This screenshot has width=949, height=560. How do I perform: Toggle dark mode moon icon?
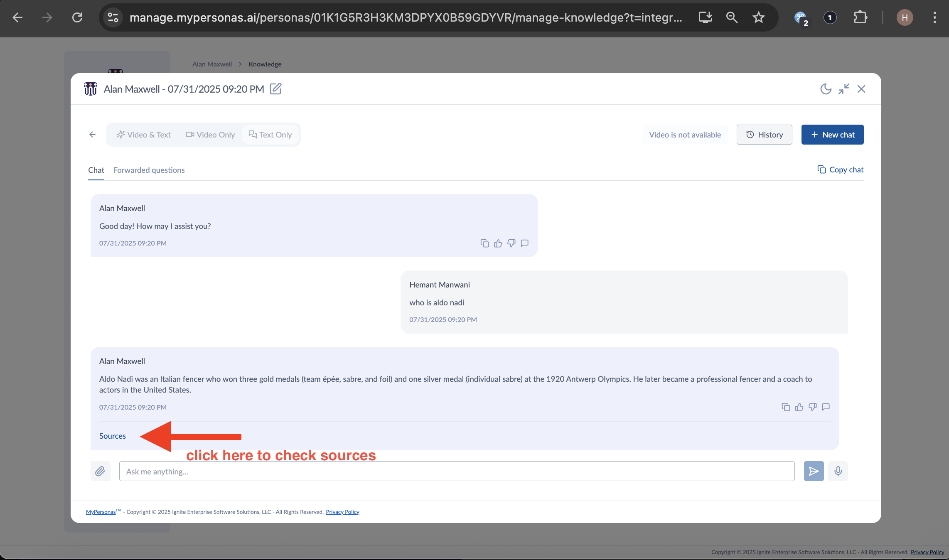826,89
